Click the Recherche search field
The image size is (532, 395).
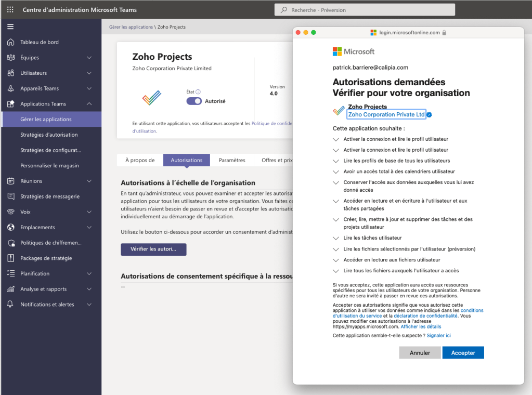click(x=364, y=10)
